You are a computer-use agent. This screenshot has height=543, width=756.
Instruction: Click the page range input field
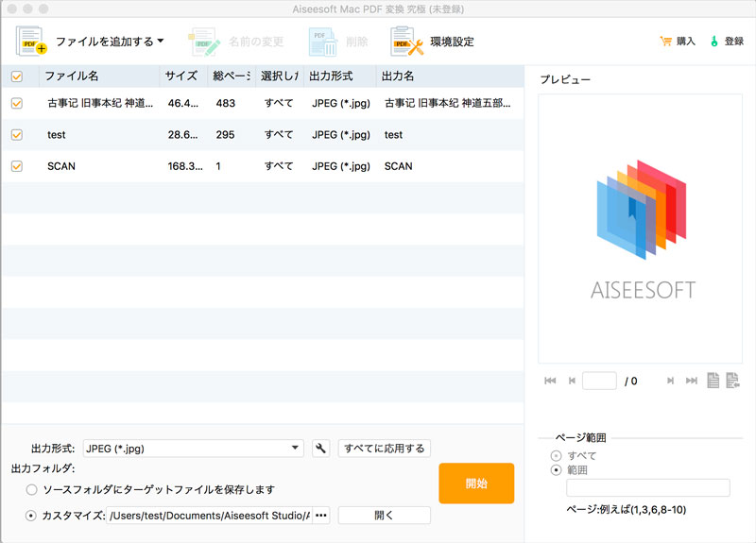[648, 487]
